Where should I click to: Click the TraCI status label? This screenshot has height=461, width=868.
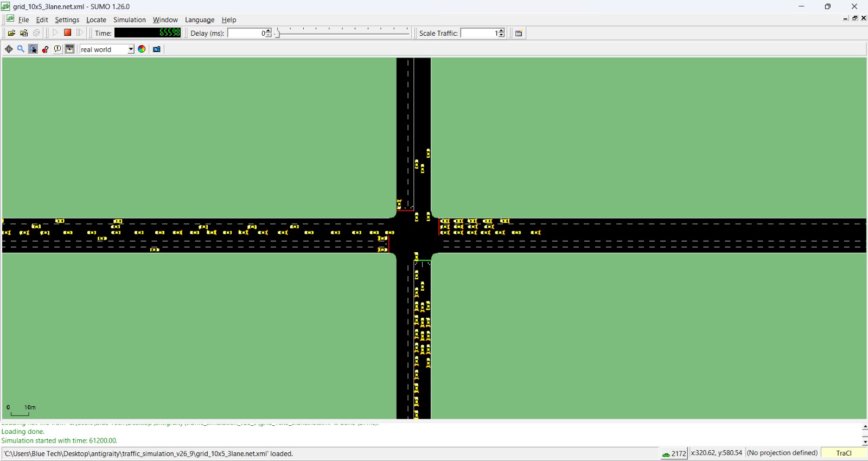coord(844,453)
